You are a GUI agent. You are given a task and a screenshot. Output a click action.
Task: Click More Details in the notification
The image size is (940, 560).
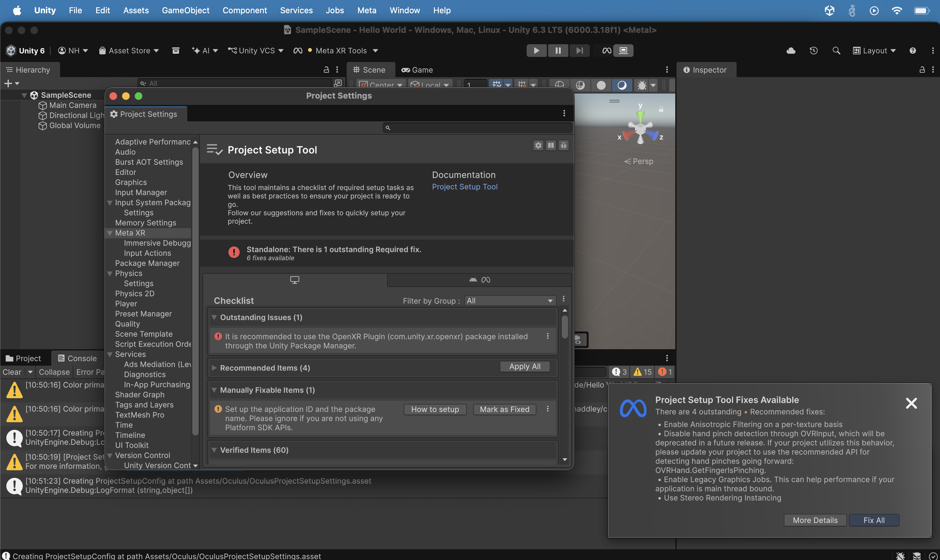(x=815, y=520)
